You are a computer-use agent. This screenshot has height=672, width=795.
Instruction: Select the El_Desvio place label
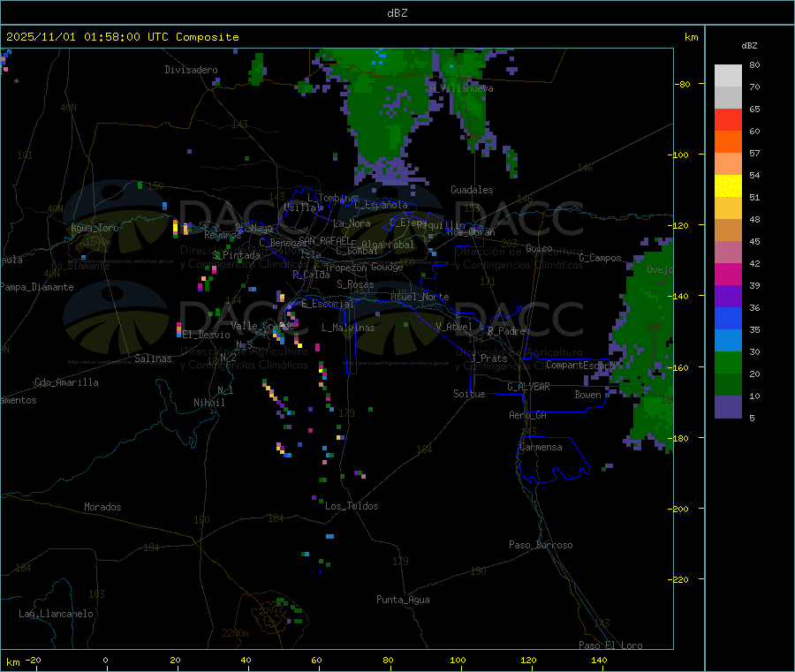point(207,335)
